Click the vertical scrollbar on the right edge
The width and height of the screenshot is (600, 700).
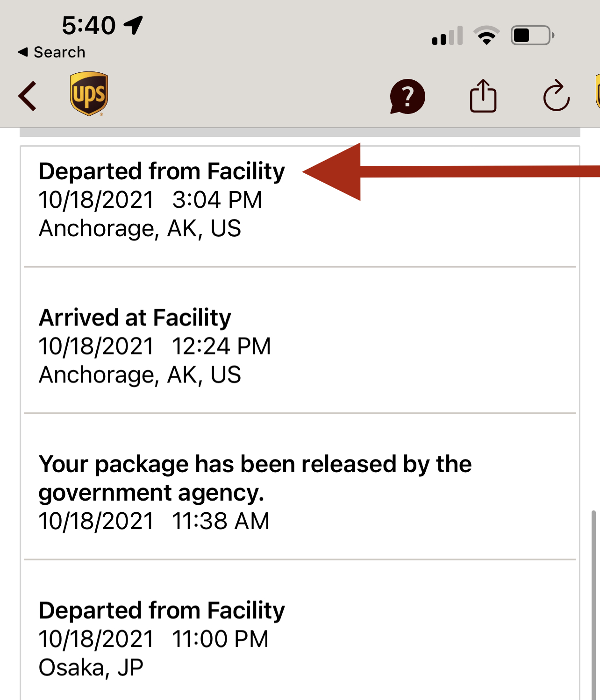[x=593, y=605]
